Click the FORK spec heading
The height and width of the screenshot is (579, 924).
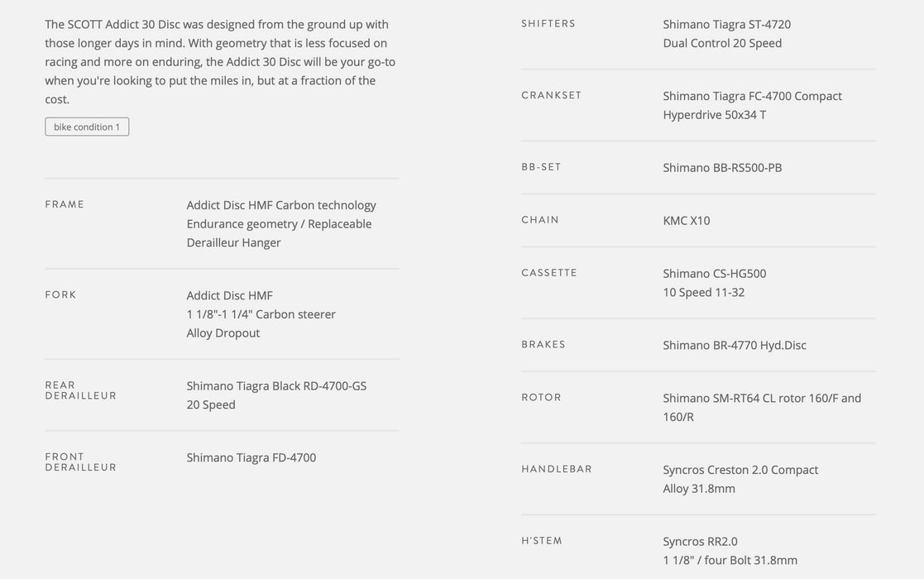tap(60, 294)
